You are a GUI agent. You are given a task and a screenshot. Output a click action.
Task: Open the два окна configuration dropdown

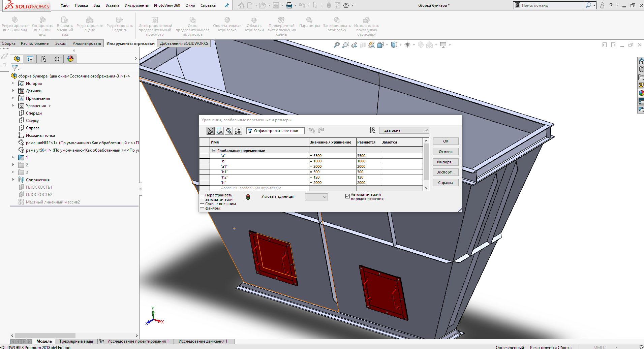(x=404, y=130)
